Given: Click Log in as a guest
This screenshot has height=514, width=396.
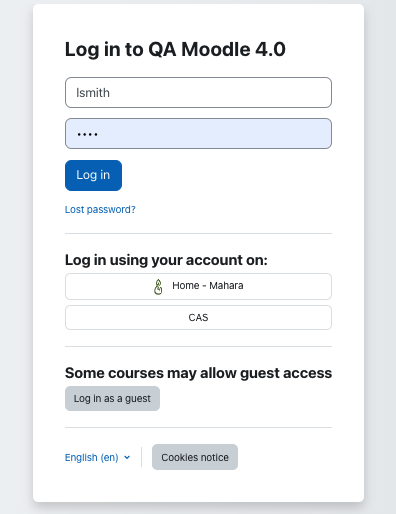Looking at the screenshot, I should (x=112, y=398).
